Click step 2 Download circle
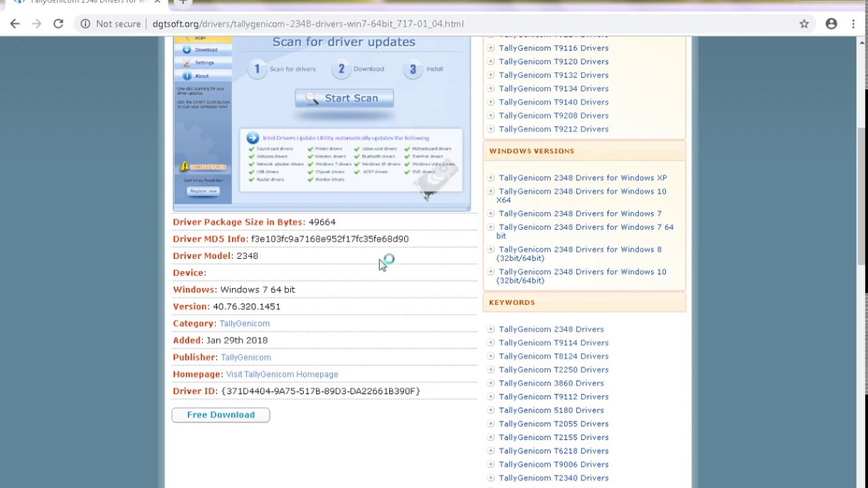Screen dimensions: 868x488 (x=341, y=68)
